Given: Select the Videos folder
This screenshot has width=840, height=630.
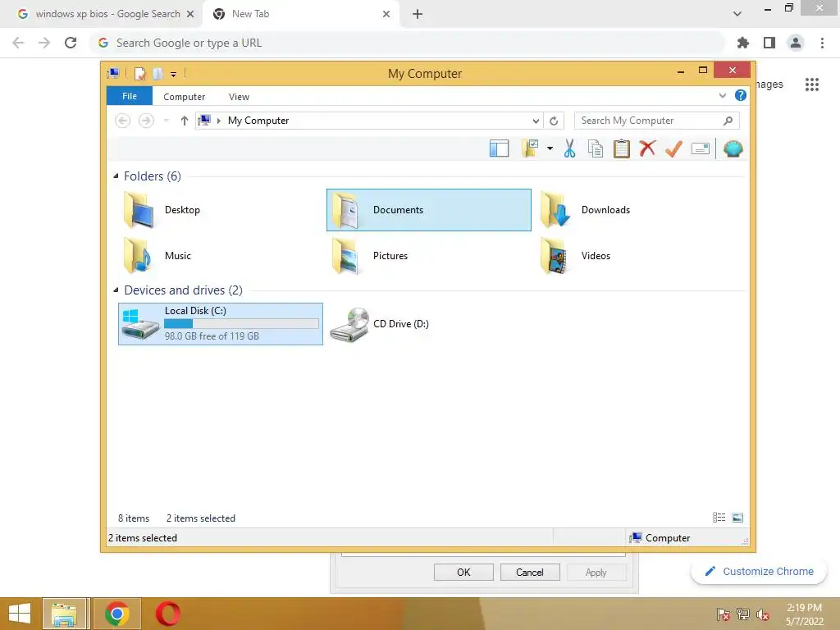Looking at the screenshot, I should click(x=637, y=256).
